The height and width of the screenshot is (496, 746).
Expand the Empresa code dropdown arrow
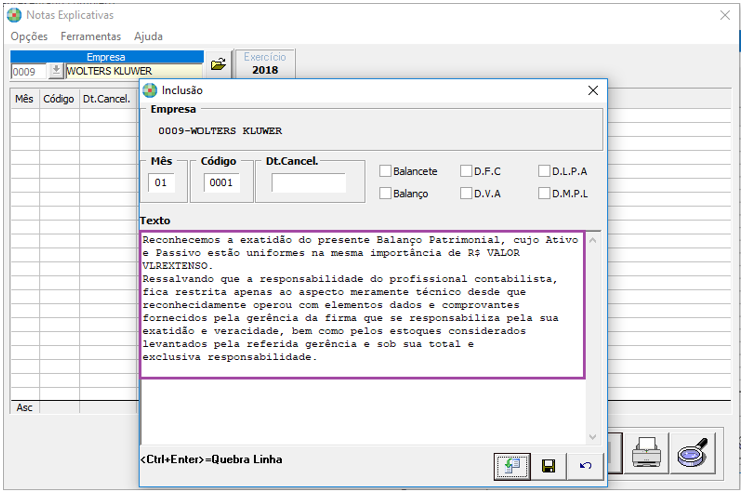coord(56,71)
